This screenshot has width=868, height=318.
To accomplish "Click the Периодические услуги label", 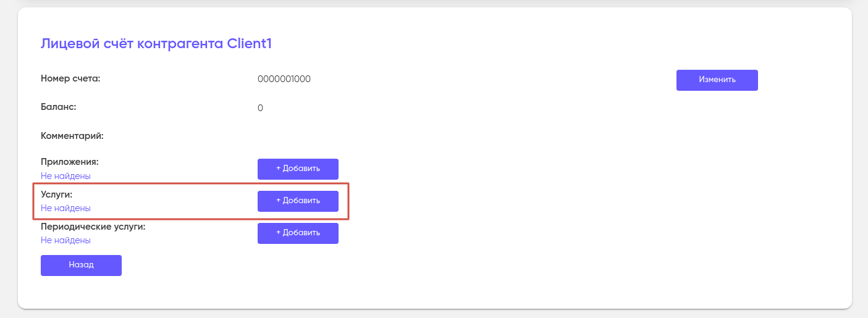I will tap(93, 227).
